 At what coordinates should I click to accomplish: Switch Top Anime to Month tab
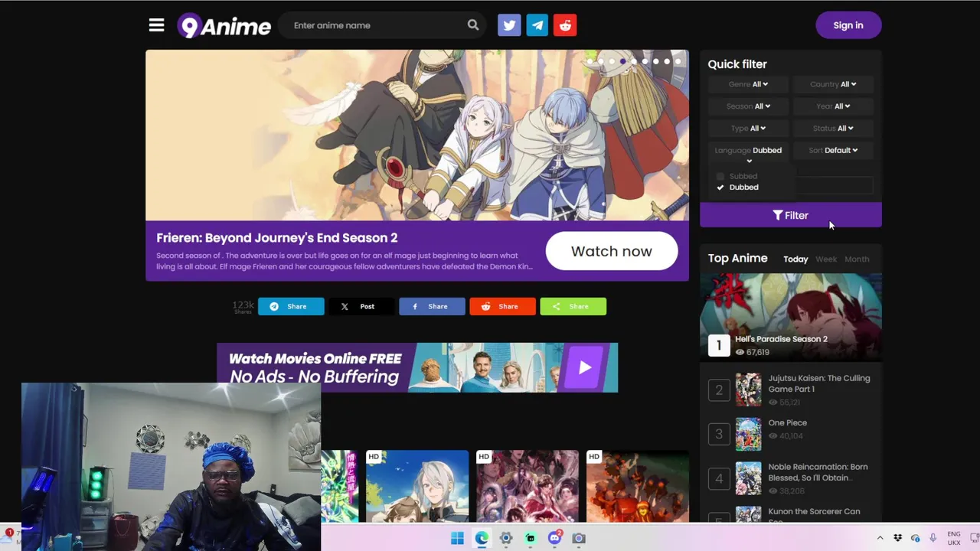(x=857, y=259)
